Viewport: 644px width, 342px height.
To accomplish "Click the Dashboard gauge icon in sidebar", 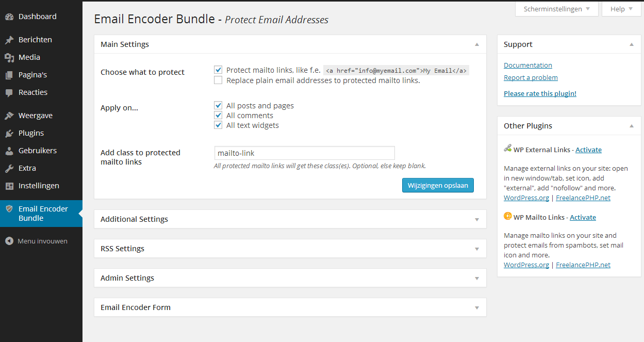I will [x=9, y=17].
